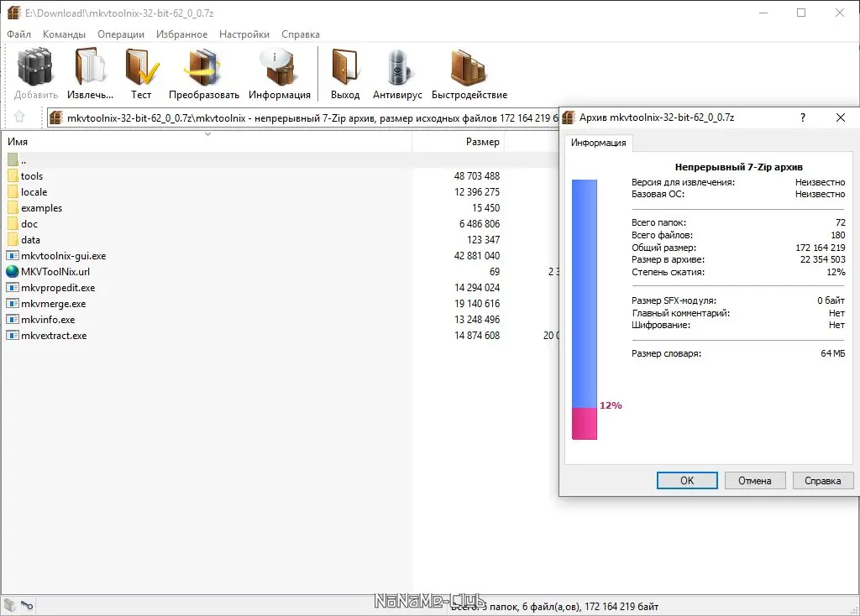Screen dimensions: 860x616
Task: Click the MKVToolNix.url globe icon
Action: (x=13, y=271)
